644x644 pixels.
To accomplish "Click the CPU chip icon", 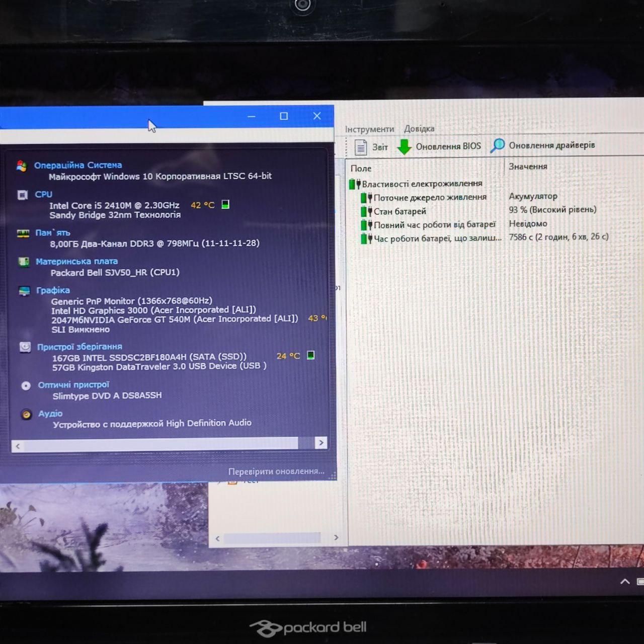I will tap(23, 195).
